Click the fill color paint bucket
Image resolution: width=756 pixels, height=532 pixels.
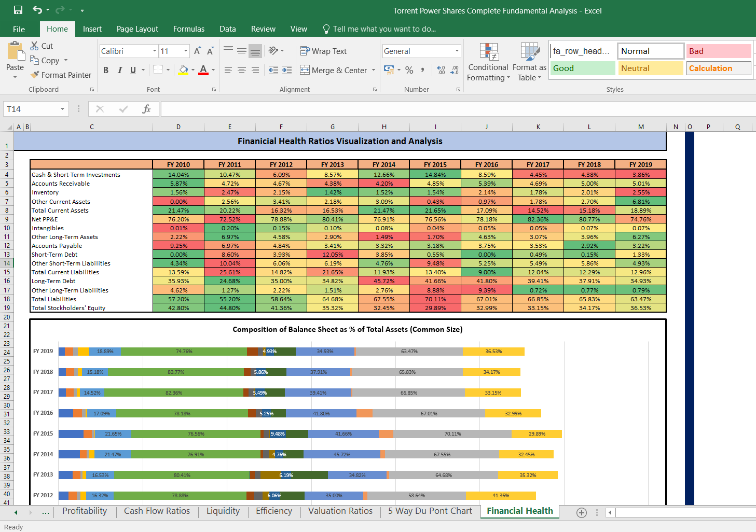pos(183,69)
